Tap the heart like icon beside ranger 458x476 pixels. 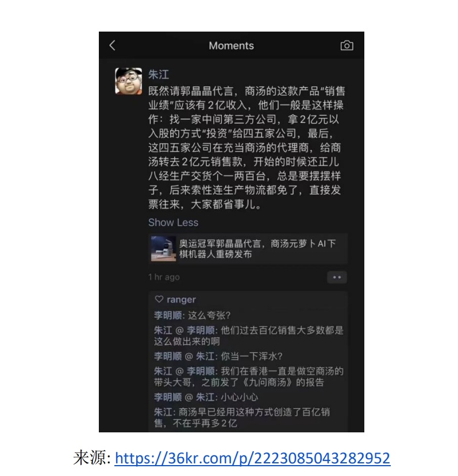[159, 299]
